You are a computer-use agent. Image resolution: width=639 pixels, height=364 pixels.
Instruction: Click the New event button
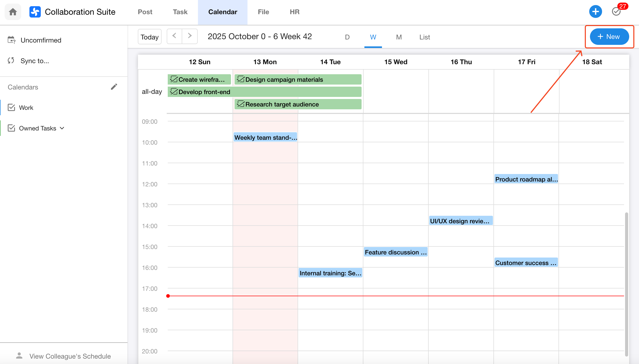[x=609, y=37]
